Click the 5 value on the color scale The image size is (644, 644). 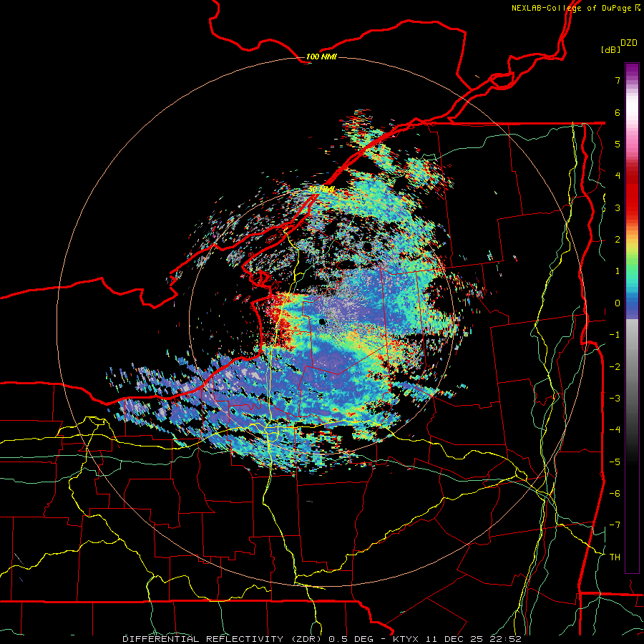tap(618, 144)
